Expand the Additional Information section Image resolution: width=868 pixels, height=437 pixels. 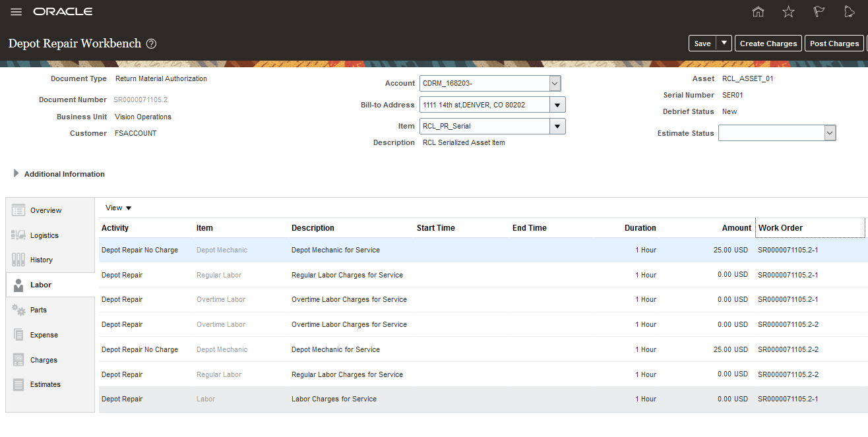tap(16, 174)
